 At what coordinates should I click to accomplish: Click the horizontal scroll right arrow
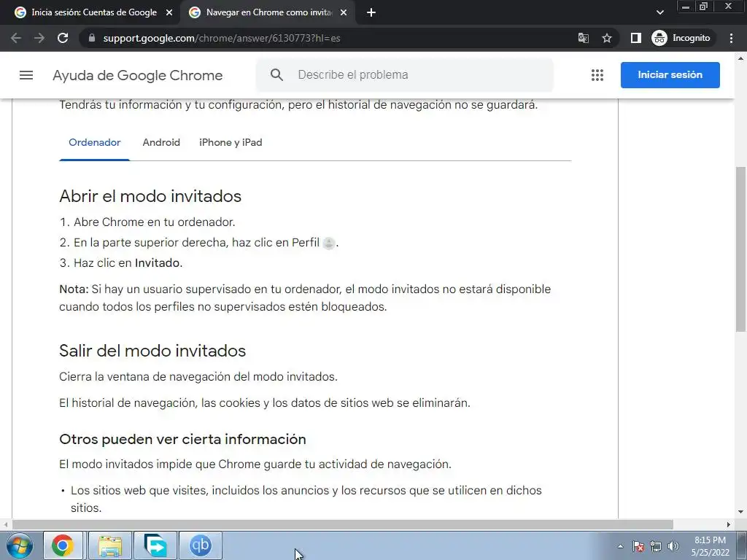click(729, 525)
